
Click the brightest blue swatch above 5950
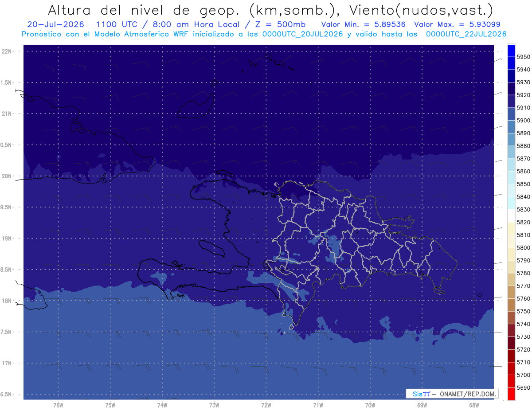tap(511, 51)
